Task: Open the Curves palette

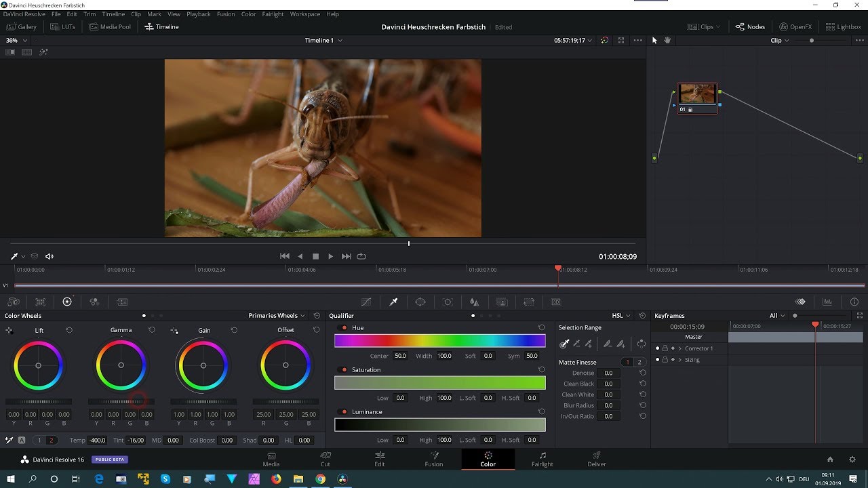Action: 366,302
